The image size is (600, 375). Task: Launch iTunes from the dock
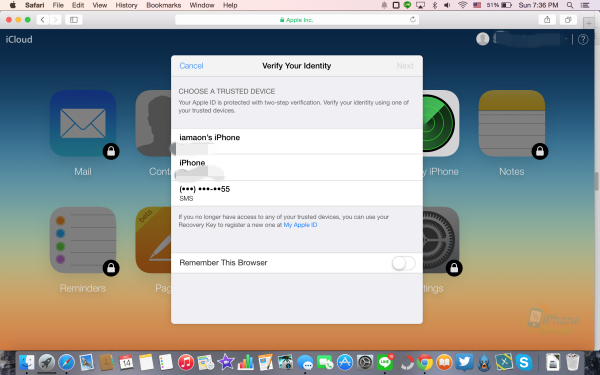pos(186,362)
